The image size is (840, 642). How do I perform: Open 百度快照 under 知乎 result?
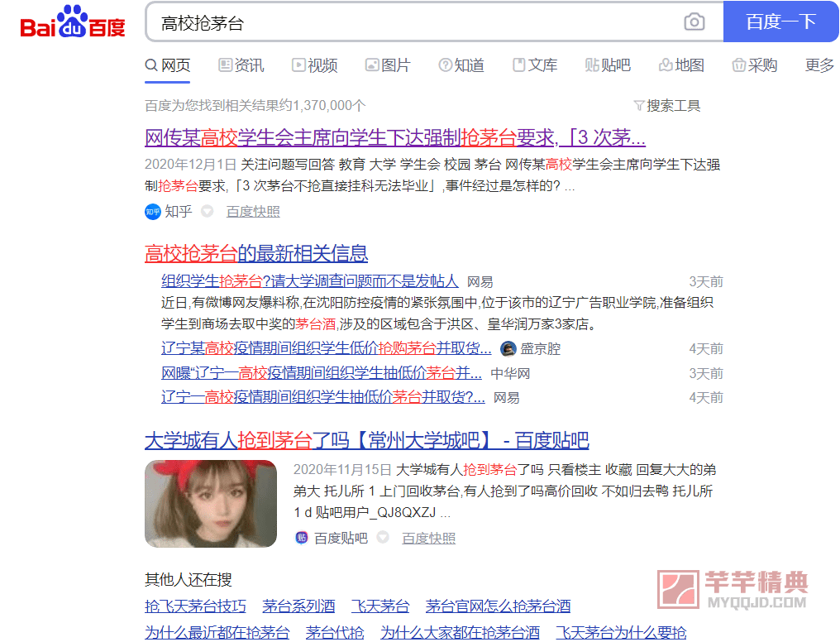[253, 212]
